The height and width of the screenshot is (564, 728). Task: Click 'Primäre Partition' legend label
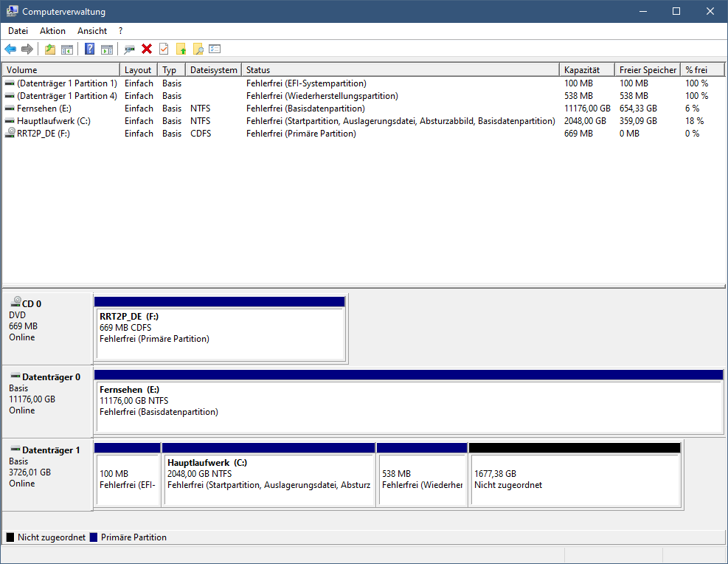coord(134,537)
